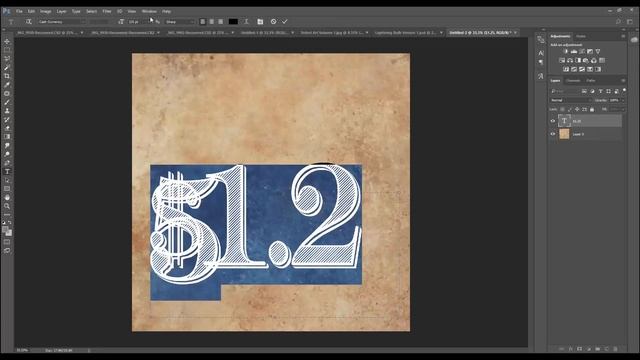Screen dimensions: 640x360
Task: Toggle the Character and Paragraph panels
Action: click(260, 22)
